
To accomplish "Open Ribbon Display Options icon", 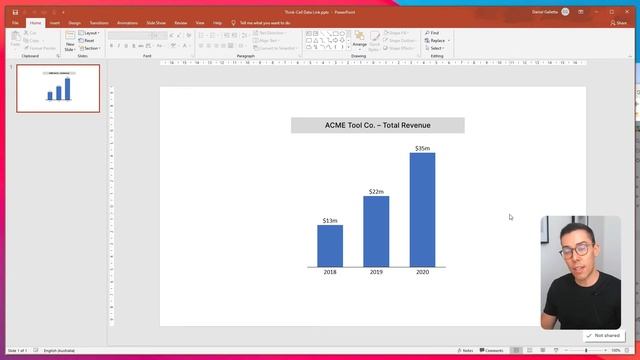I will (x=581, y=12).
